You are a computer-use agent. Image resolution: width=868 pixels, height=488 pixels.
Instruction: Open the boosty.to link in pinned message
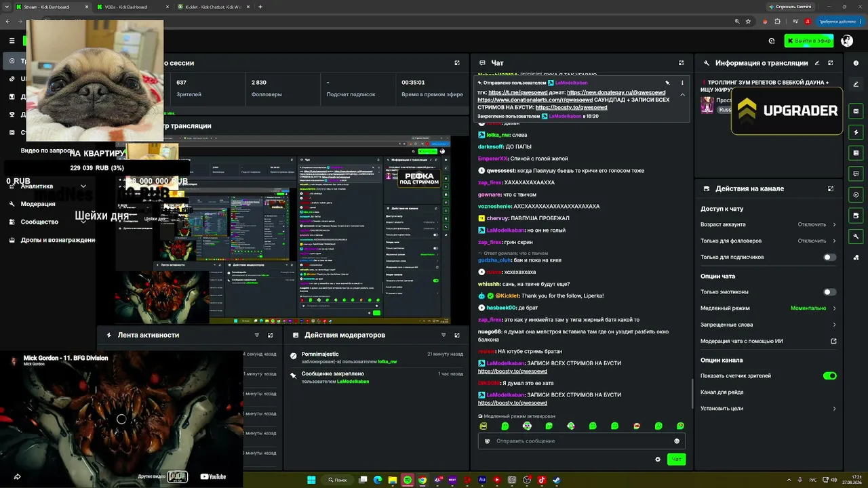coord(571,108)
